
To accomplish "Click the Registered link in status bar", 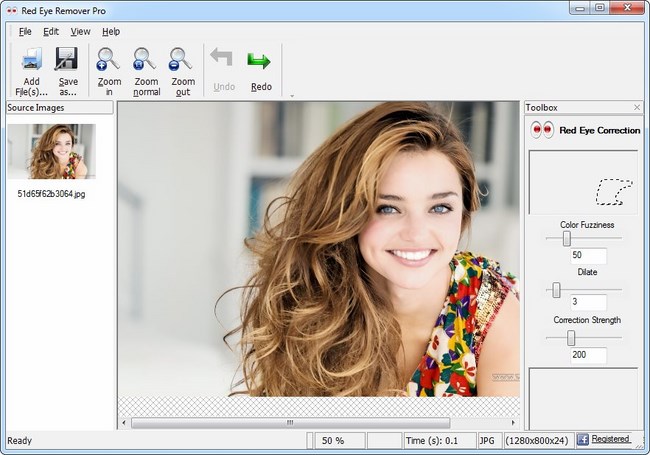I will [x=610, y=439].
